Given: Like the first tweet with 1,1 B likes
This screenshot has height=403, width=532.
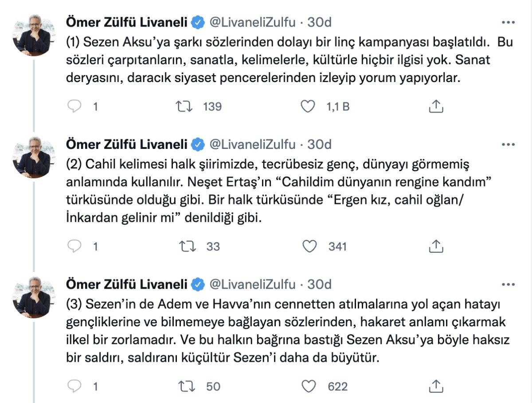Looking at the screenshot, I should [308, 106].
